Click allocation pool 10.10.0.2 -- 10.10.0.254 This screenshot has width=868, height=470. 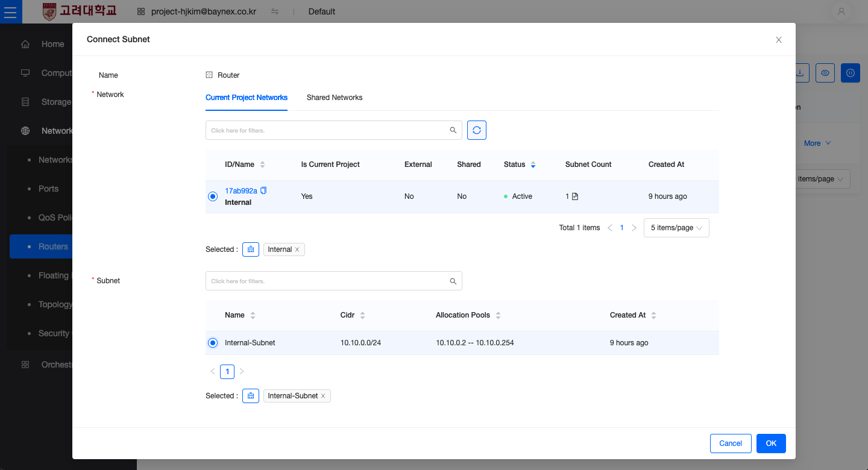point(475,343)
